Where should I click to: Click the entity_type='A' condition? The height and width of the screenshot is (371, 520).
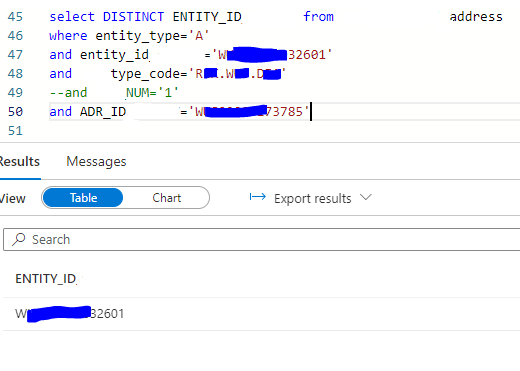[152, 36]
